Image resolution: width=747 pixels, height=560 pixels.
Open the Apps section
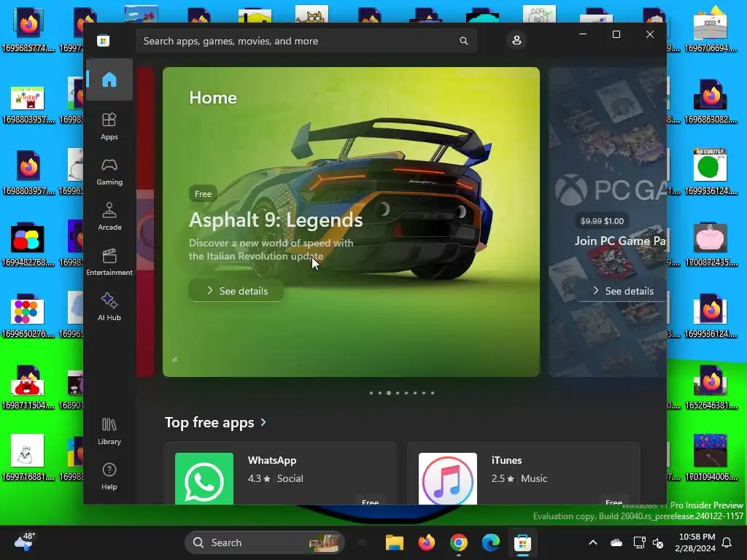109,126
